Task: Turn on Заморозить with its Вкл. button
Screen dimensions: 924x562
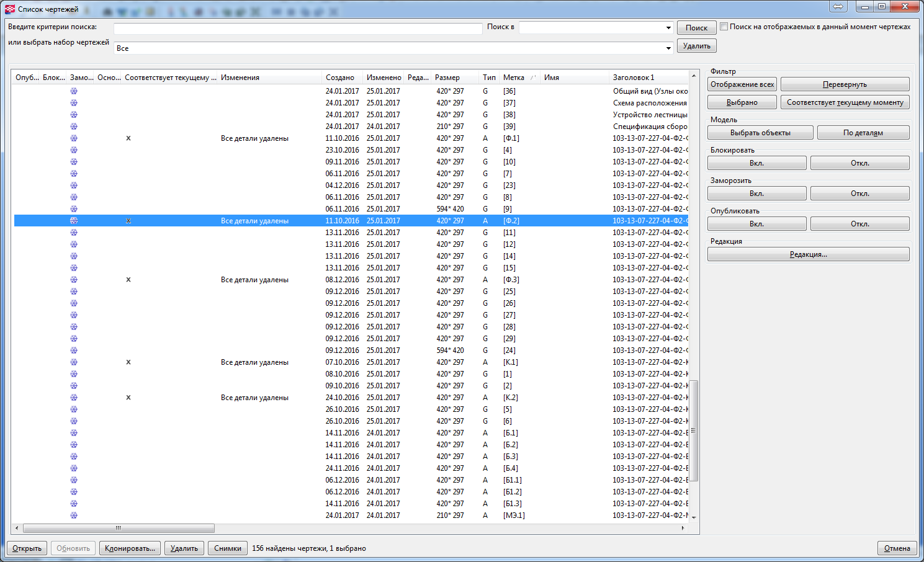Action: pos(756,194)
